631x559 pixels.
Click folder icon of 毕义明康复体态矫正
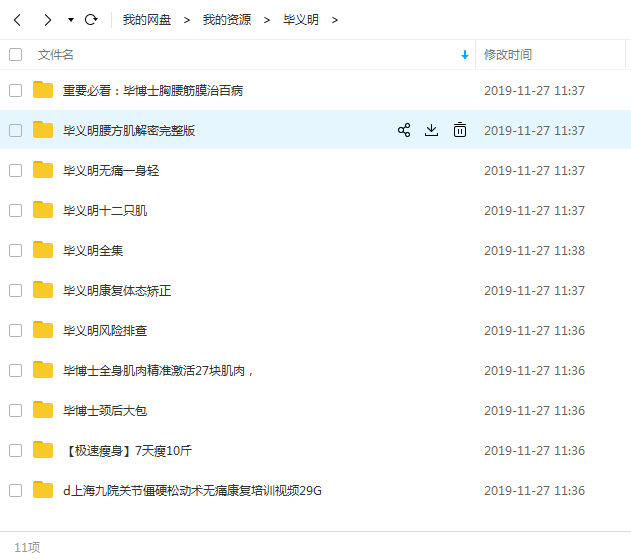click(43, 289)
